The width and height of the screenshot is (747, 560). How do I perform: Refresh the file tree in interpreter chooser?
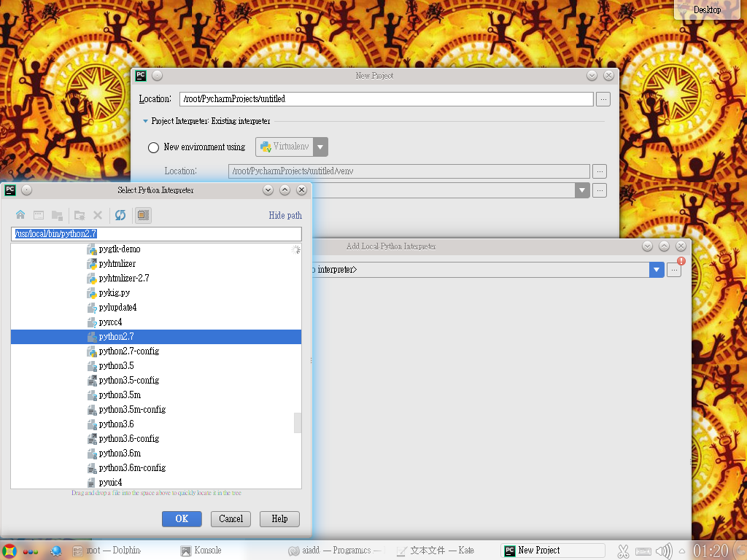pos(120,215)
